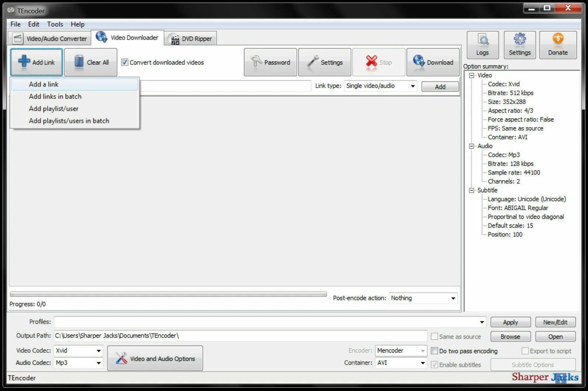This screenshot has width=588, height=391.
Task: Enable Same as source checkbox
Action: (434, 336)
